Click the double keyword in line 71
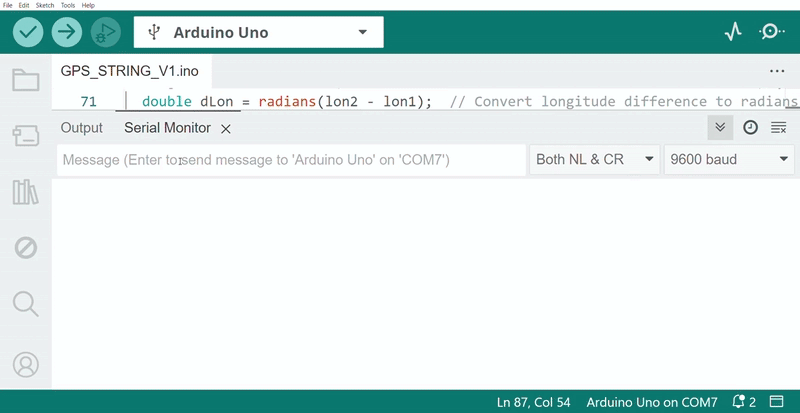The image size is (800, 413). pyautogui.click(x=167, y=101)
